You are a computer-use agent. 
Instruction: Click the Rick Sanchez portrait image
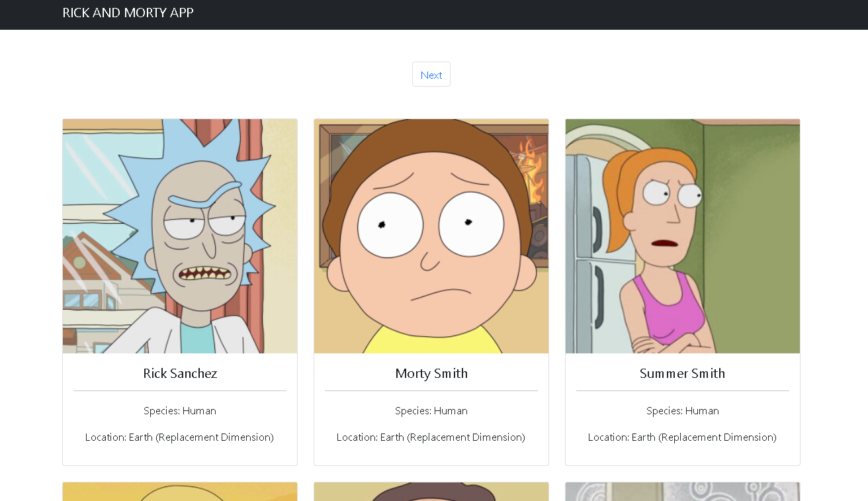click(x=179, y=235)
